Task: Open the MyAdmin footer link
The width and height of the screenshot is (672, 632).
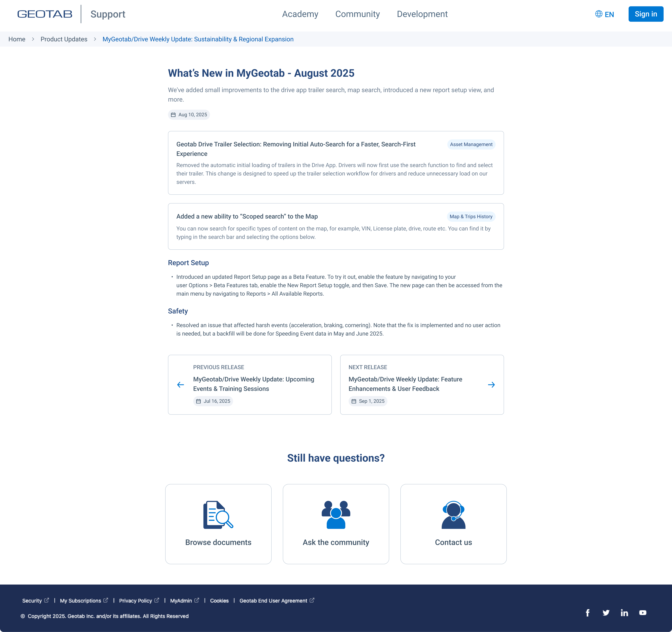Action: pos(181,600)
